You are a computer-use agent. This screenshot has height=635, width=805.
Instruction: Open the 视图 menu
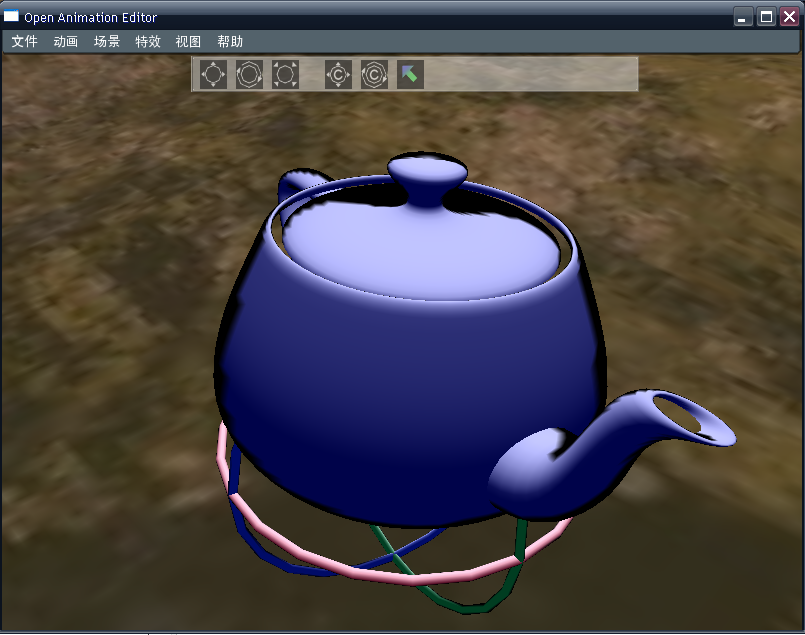coord(188,42)
